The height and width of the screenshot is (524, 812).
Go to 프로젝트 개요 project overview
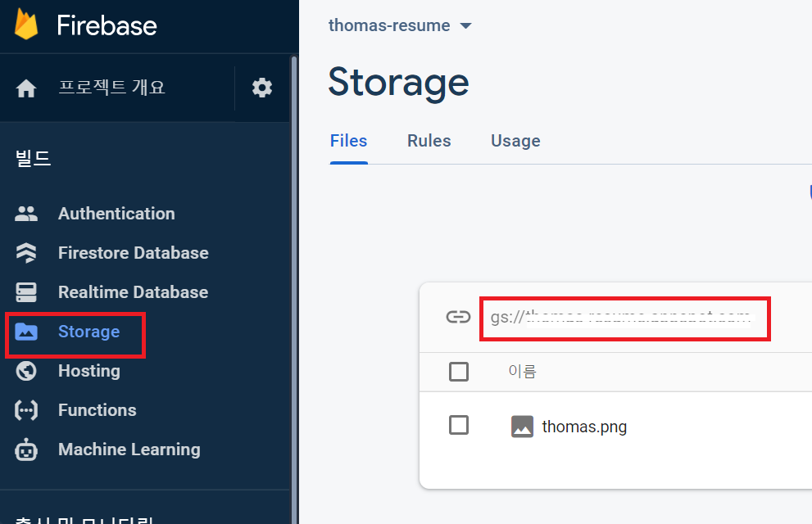pyautogui.click(x=111, y=88)
